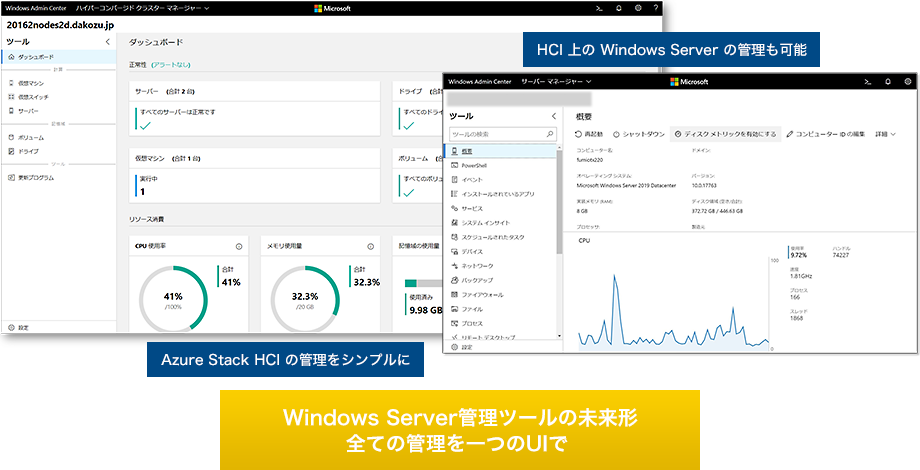The height and width of the screenshot is (470, 920).
Task: Open CPU 使用率 card info icon
Action: (239, 246)
